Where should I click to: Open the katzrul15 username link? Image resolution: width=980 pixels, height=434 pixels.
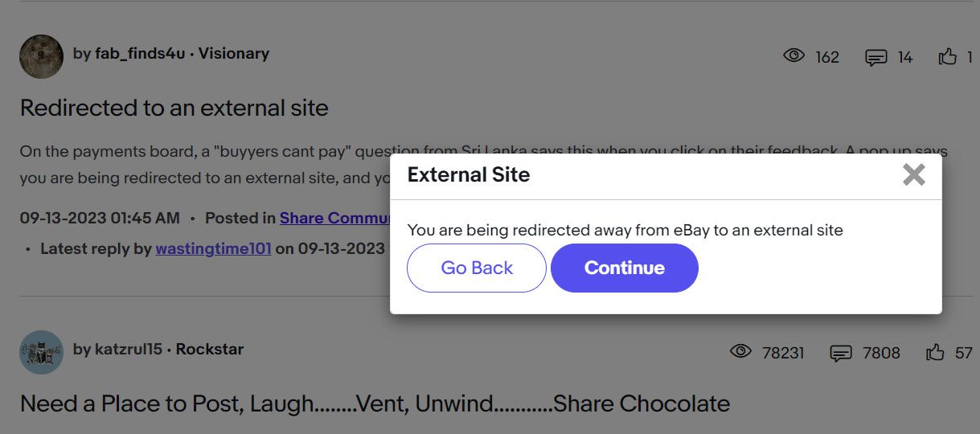click(129, 350)
